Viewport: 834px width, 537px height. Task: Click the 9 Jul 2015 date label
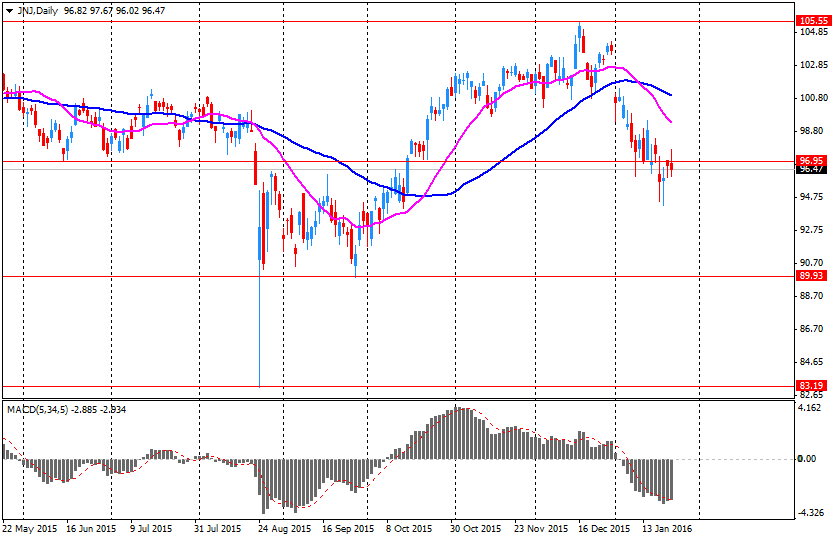coord(152,528)
